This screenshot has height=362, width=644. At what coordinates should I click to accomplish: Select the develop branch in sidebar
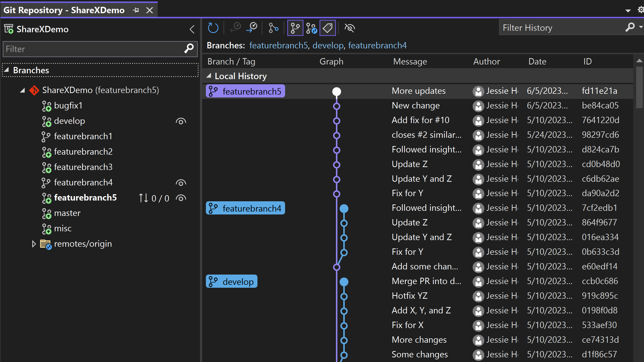pos(69,120)
